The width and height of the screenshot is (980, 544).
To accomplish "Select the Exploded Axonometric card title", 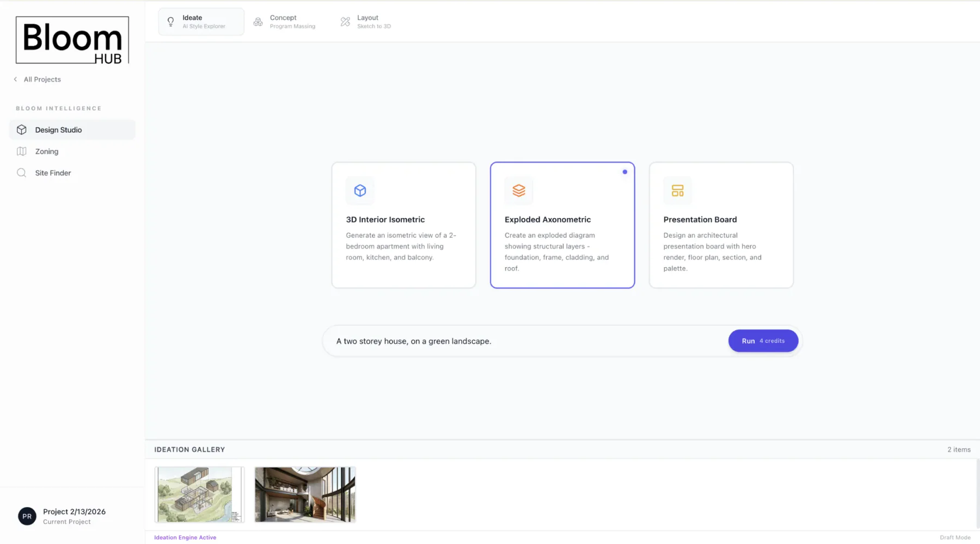I will click(x=548, y=220).
